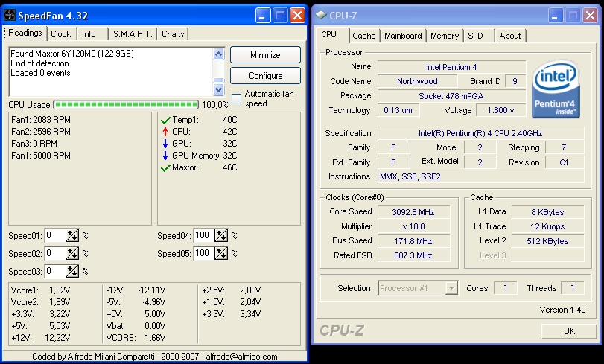
Task: Open the SpeedFan Info tab
Action: click(x=89, y=34)
